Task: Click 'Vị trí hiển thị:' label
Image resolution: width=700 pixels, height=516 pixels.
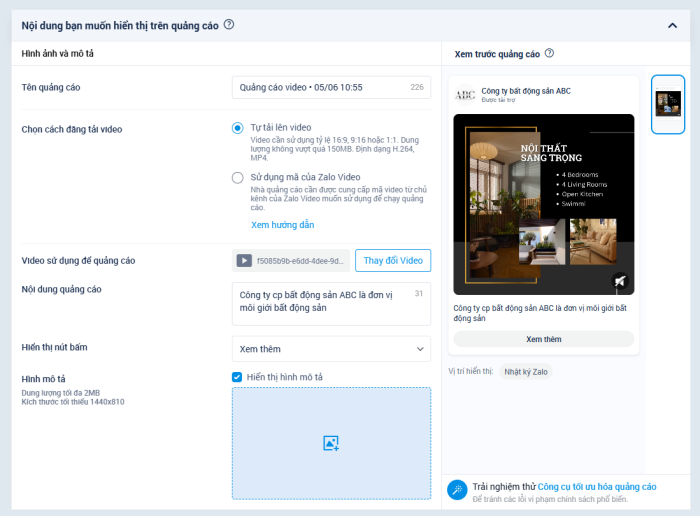Action: pos(471,371)
